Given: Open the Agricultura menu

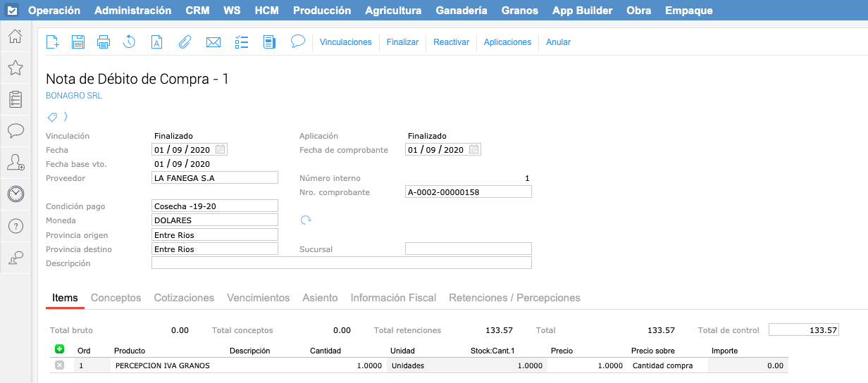Looking at the screenshot, I should click(x=393, y=11).
